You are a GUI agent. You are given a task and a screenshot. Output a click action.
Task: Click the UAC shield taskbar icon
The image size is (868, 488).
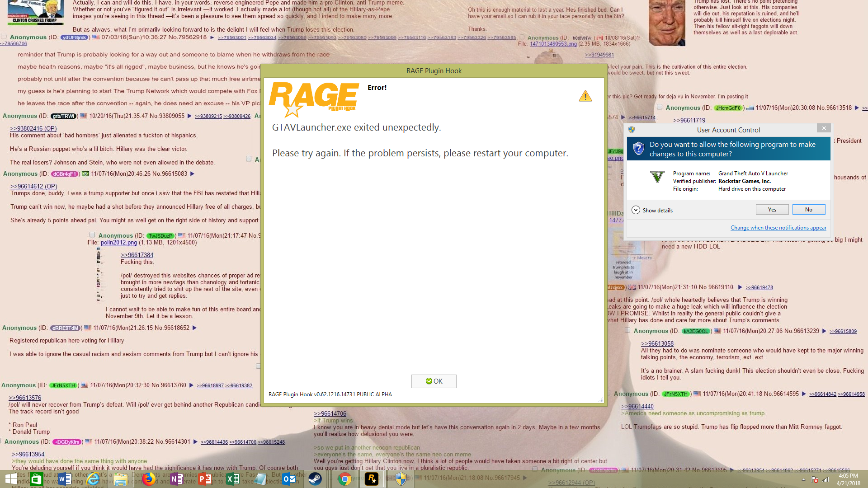[401, 479]
